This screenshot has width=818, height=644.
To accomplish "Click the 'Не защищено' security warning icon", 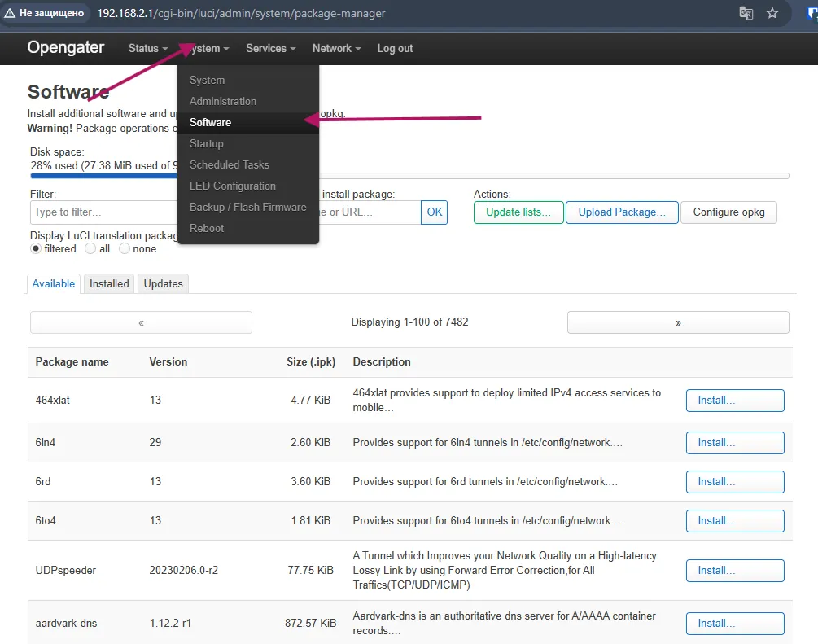I will 10,13.
